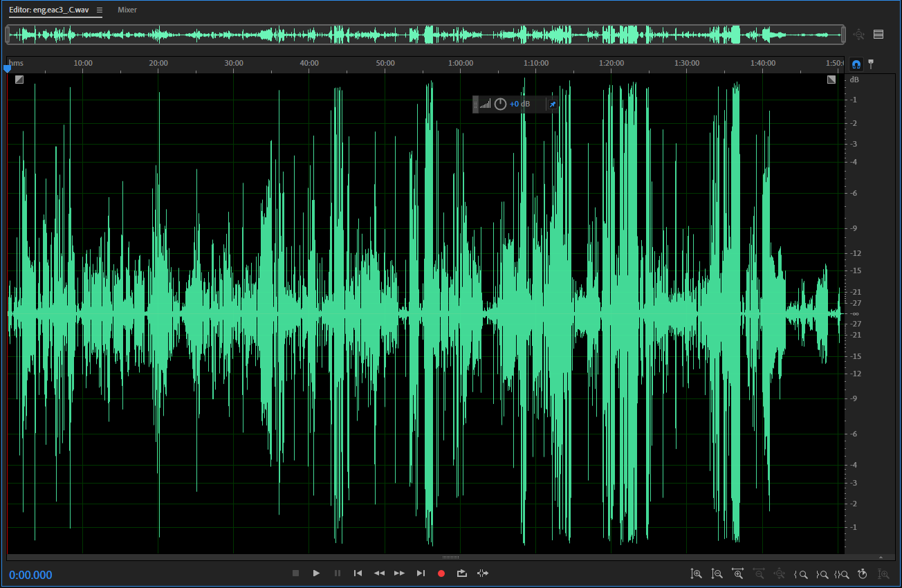Click the fade-in handle at waveform top-left
Screen dimensions: 902x588
click(19, 80)
